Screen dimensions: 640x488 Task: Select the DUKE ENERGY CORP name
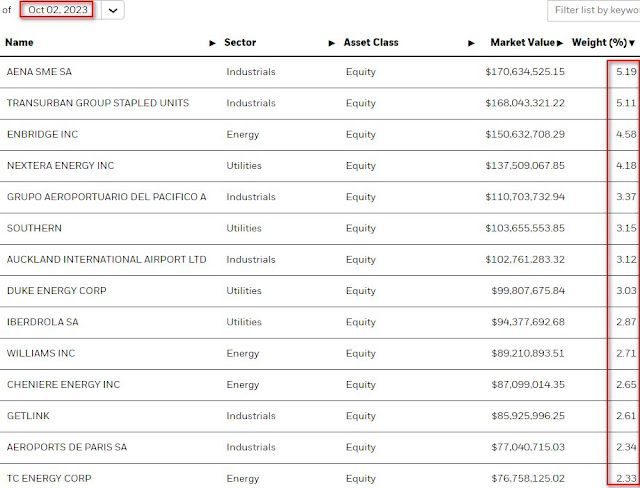click(x=57, y=291)
